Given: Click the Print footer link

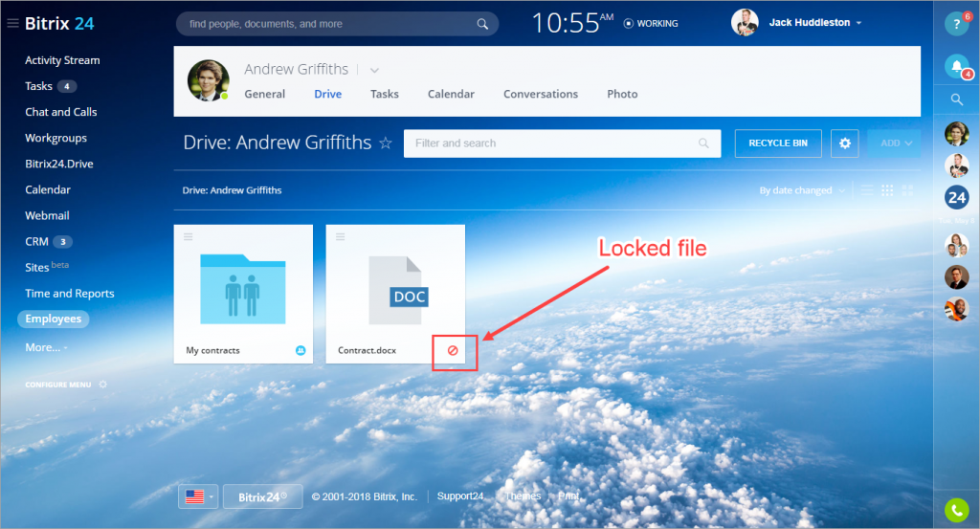Looking at the screenshot, I should (568, 496).
